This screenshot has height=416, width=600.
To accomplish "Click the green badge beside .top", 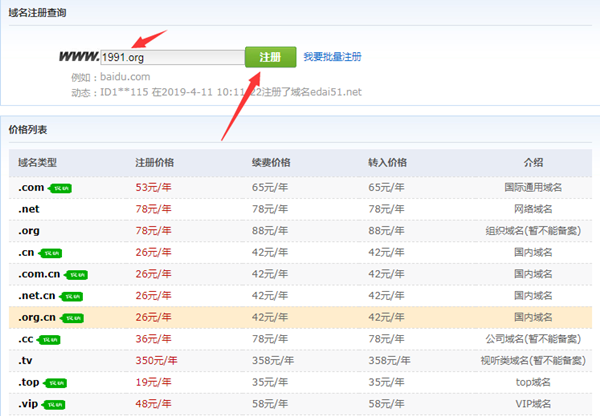I will point(56,383).
